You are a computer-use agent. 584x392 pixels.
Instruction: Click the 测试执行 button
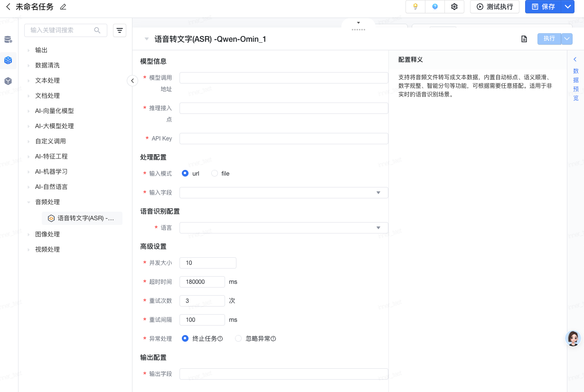coord(495,7)
